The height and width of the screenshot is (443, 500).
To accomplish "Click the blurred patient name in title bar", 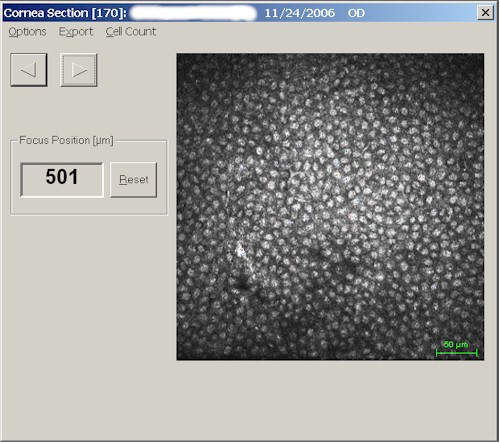I will pyautogui.click(x=193, y=13).
